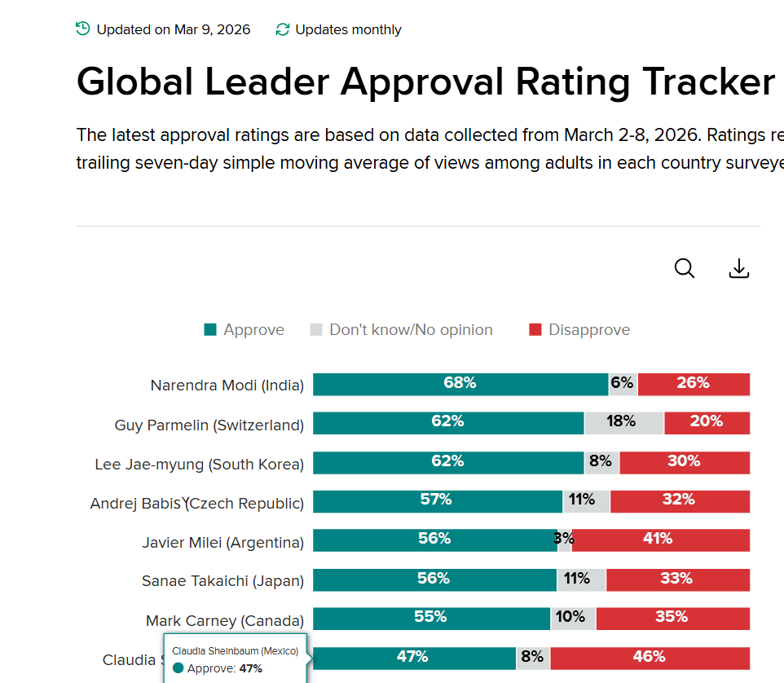Click the clock history icon near update date
784x683 pixels.
click(x=83, y=29)
